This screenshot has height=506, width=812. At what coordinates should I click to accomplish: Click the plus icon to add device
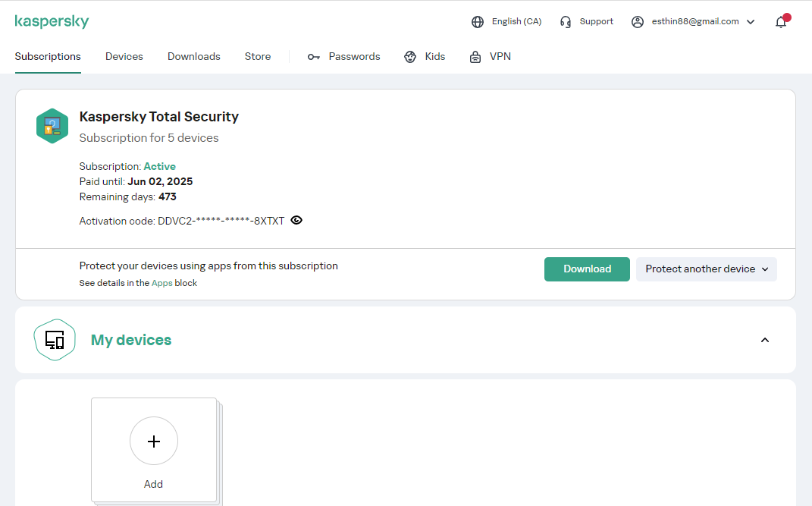tap(154, 441)
